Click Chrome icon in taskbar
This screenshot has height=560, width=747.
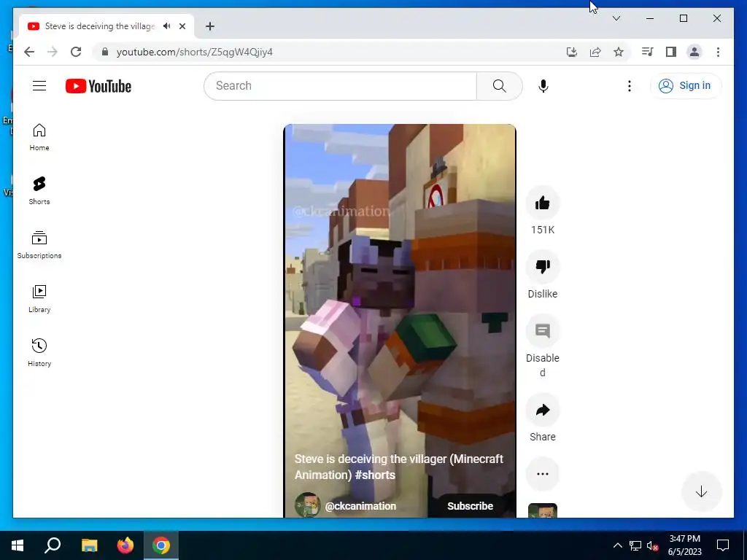point(161,545)
